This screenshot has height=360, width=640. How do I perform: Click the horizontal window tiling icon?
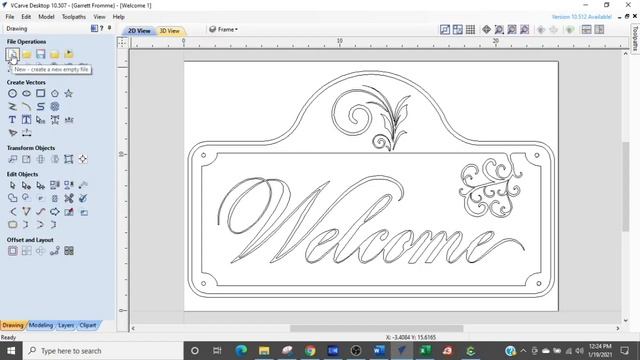(587, 29)
